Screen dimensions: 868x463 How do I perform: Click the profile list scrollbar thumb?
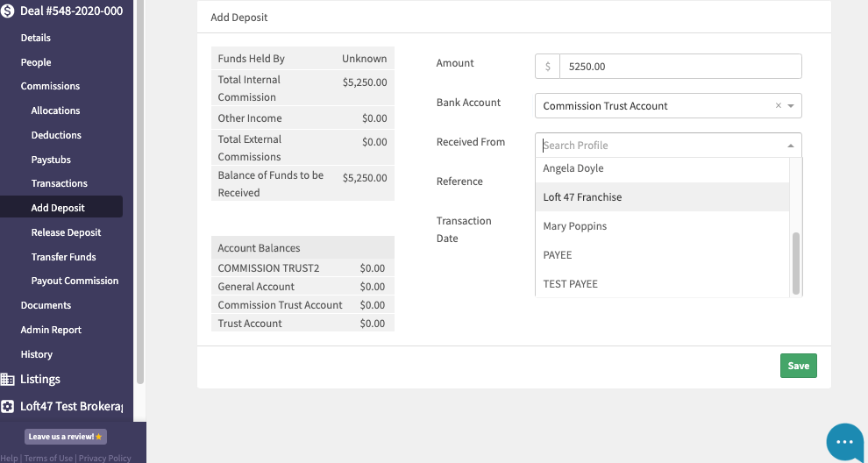796,263
